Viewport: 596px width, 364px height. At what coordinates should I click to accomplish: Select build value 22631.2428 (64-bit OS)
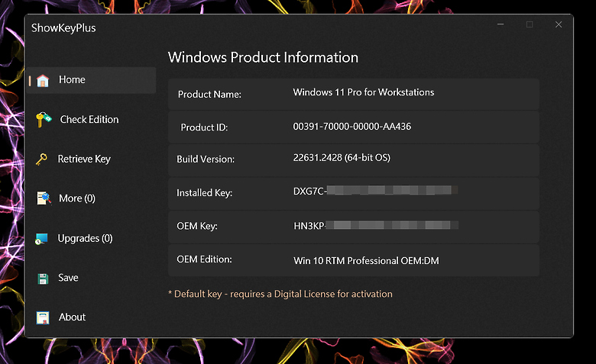pyautogui.click(x=342, y=157)
